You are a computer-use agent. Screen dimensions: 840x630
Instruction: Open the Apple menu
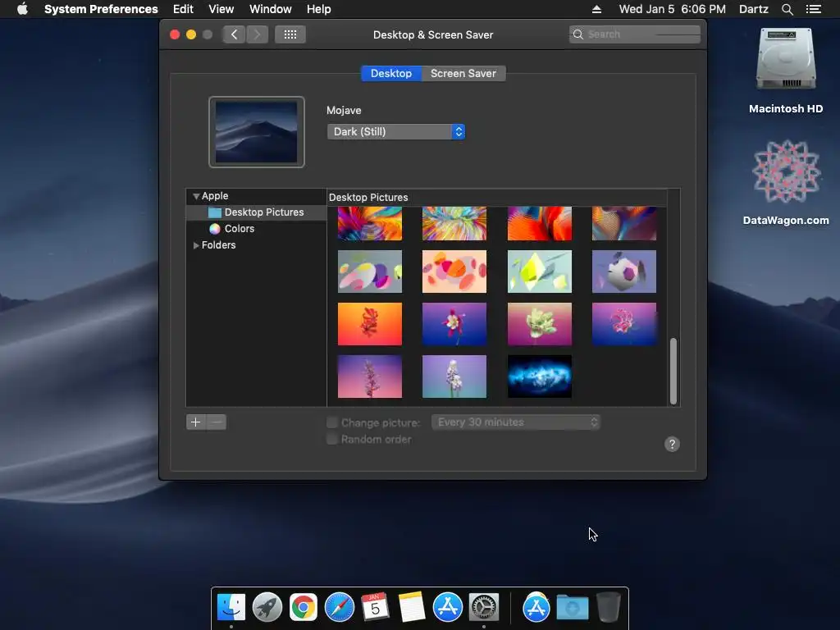pos(22,9)
